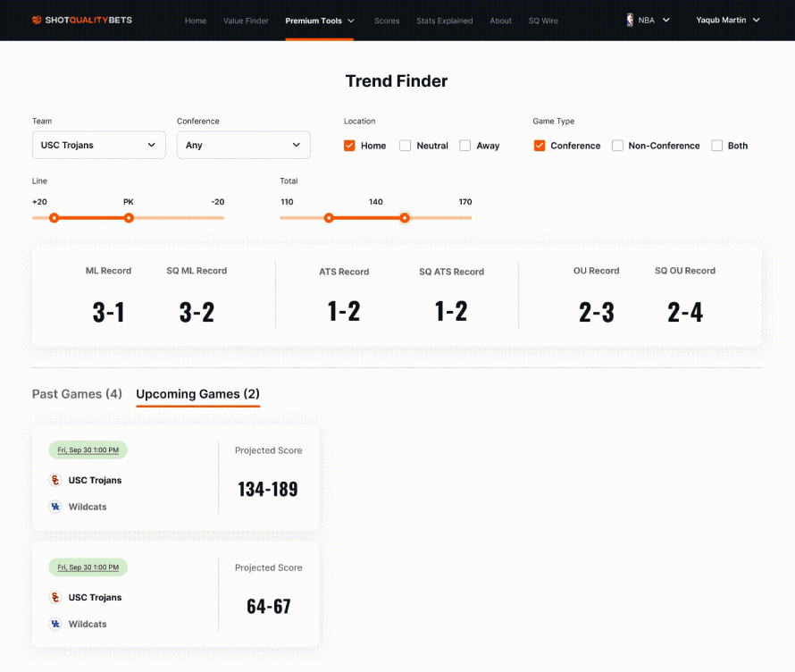The height and width of the screenshot is (672, 795).
Task: Click the Total slider's 170 label
Action: click(x=464, y=202)
